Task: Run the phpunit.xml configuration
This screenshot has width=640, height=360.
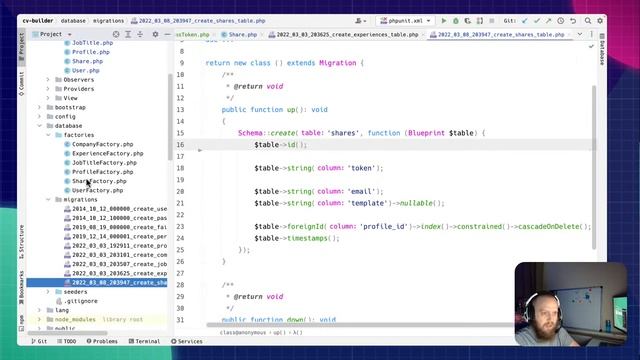Action: point(444,21)
